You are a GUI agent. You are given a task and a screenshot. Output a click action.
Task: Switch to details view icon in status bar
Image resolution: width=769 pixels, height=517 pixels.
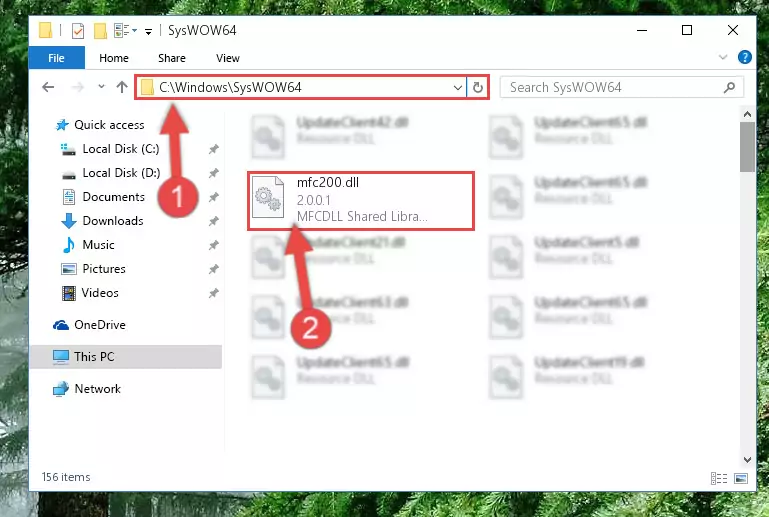(x=719, y=478)
